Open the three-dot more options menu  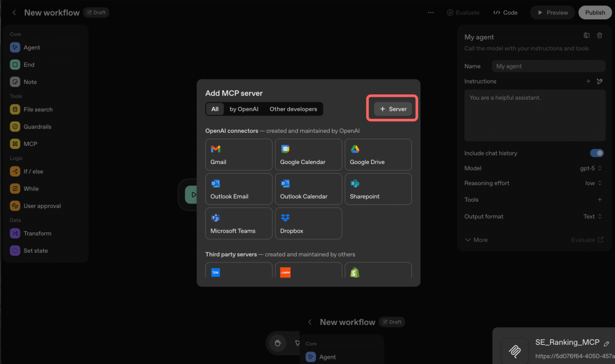(431, 13)
